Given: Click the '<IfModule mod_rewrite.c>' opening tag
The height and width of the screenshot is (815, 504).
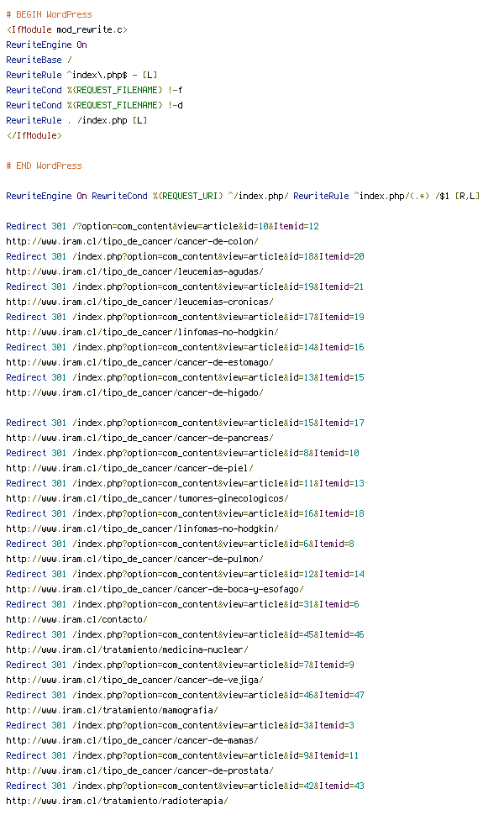Looking at the screenshot, I should (x=66, y=29).
